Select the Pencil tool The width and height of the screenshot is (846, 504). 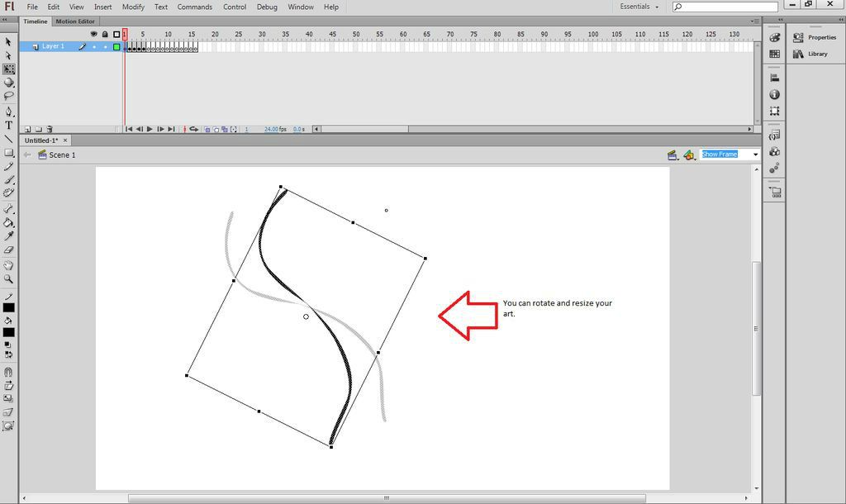[8, 167]
